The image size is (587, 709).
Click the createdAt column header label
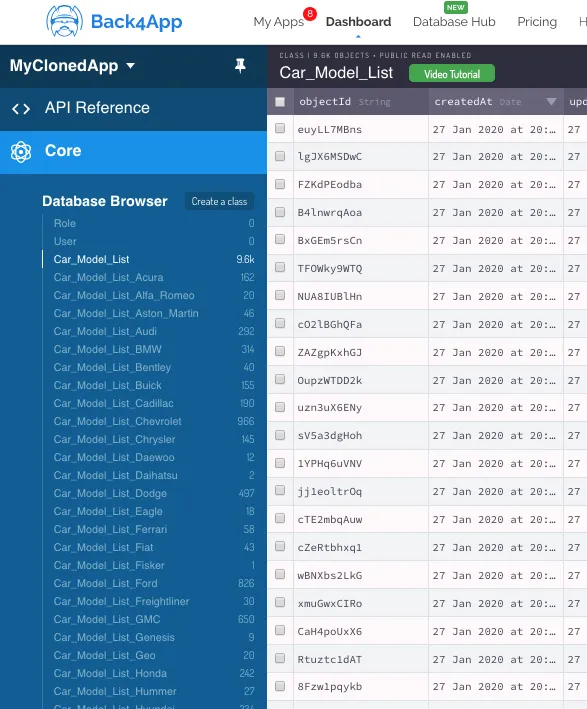[x=463, y=102]
